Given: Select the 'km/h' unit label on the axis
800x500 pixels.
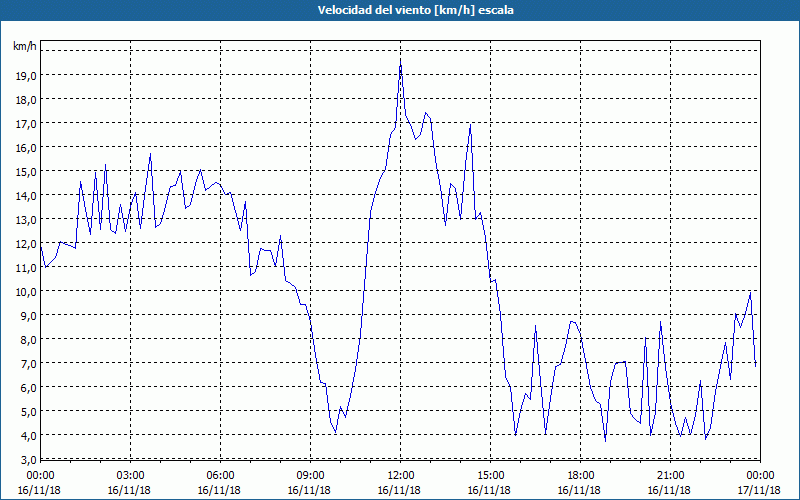Looking at the screenshot, I should tap(24, 46).
